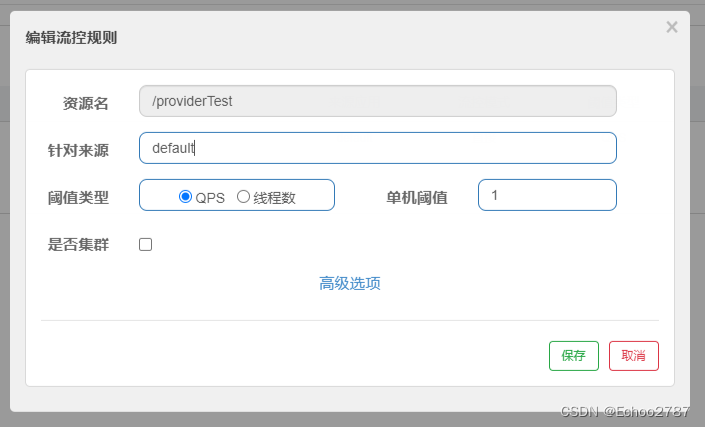The height and width of the screenshot is (427, 705).
Task: Select the QPS threshold type
Action: click(x=185, y=196)
